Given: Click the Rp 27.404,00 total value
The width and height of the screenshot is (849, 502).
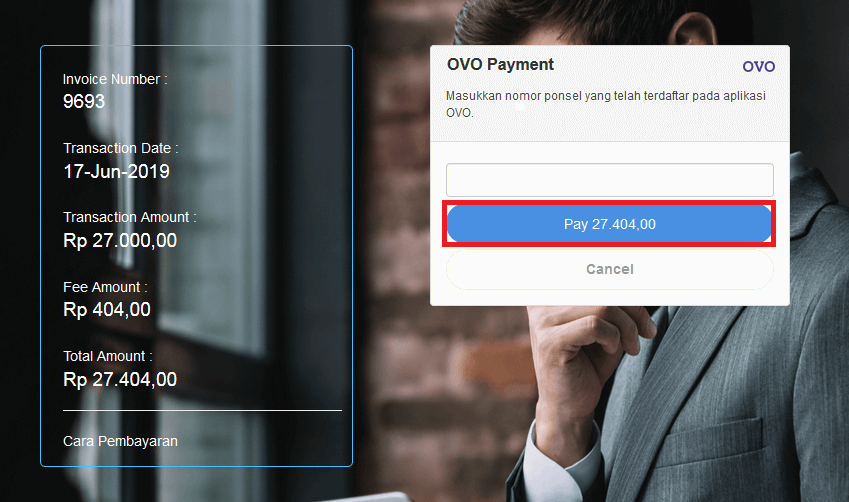Looking at the screenshot, I should pos(120,379).
